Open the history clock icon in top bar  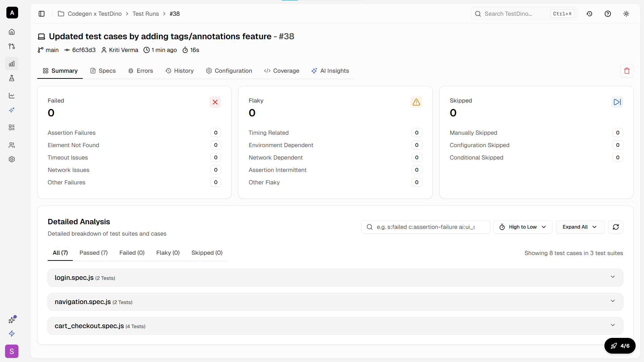coord(589,14)
